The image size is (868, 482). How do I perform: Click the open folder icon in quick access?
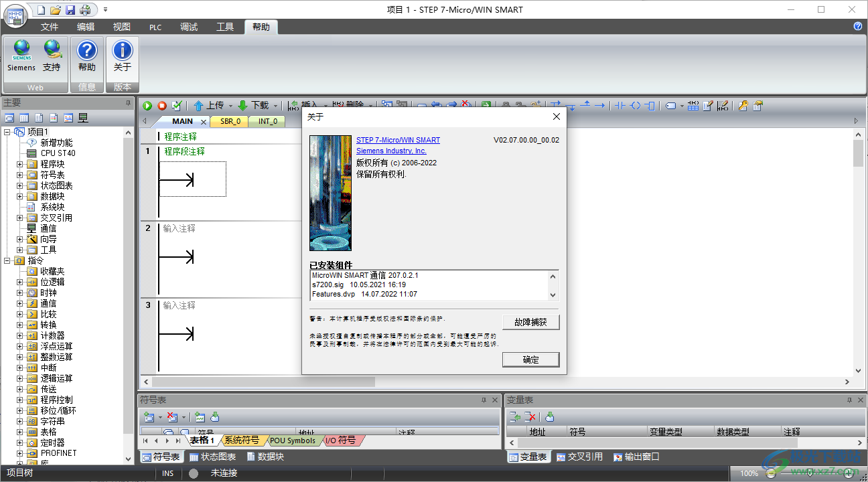[56, 9]
